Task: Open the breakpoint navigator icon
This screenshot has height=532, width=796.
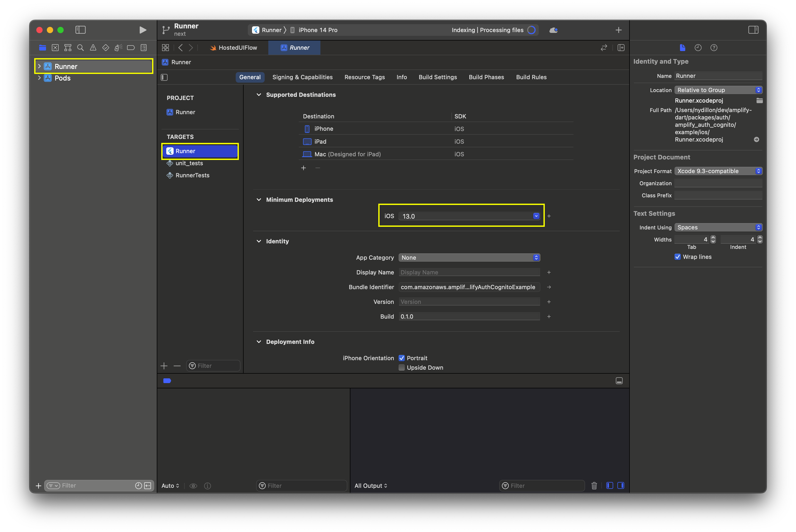Action: tap(131, 48)
